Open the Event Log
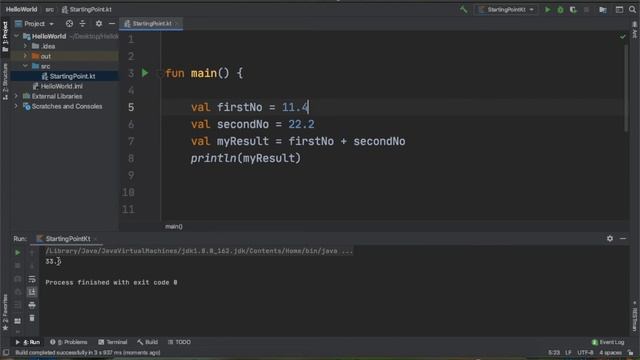The width and height of the screenshot is (640, 360). click(608, 342)
